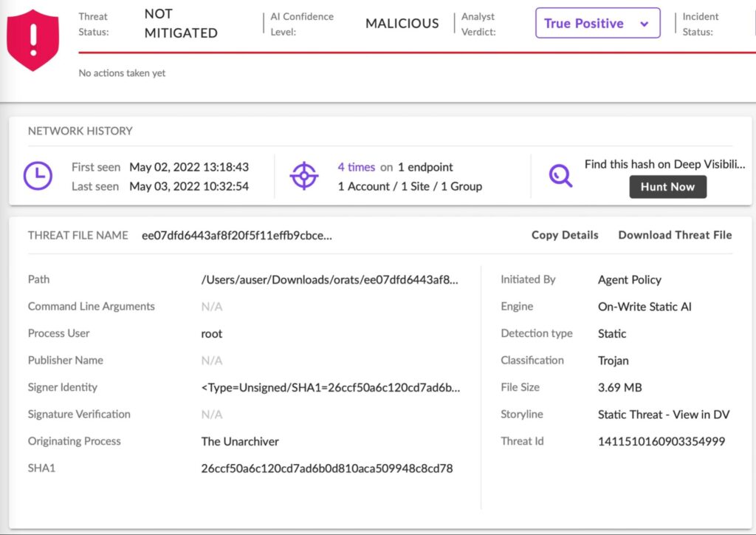Click the endpoint crosshair target icon
Screen dimensions: 756x535
(x=303, y=176)
